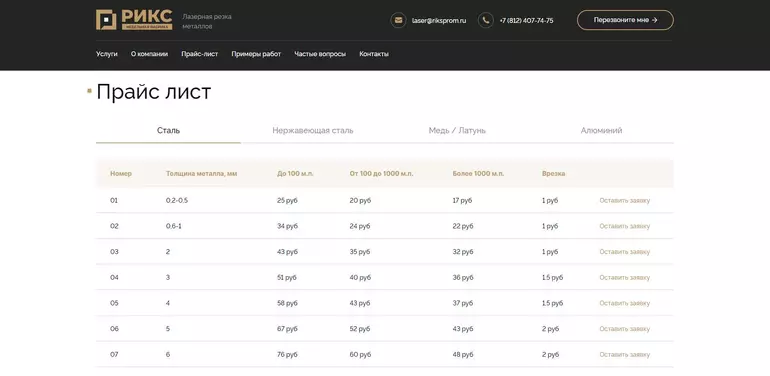This screenshot has width=770, height=376.
Task: Call phone number +7 (812) 407-74-75
Action: click(526, 21)
